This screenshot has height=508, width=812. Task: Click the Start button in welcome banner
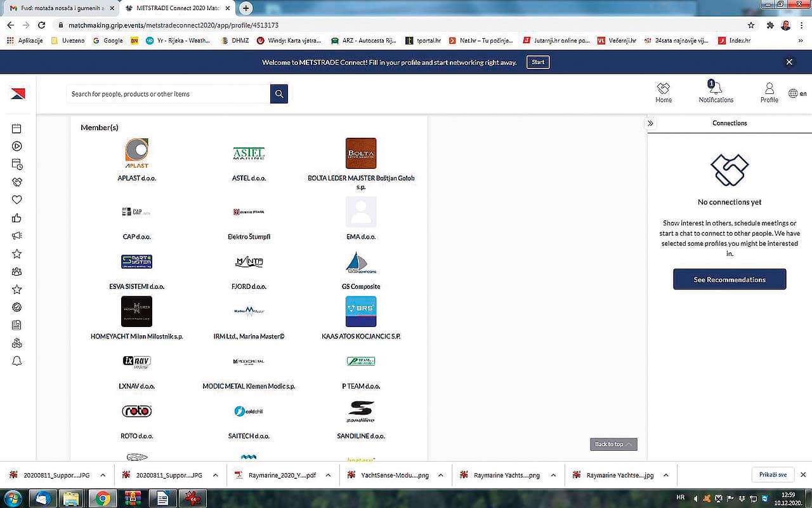538,62
